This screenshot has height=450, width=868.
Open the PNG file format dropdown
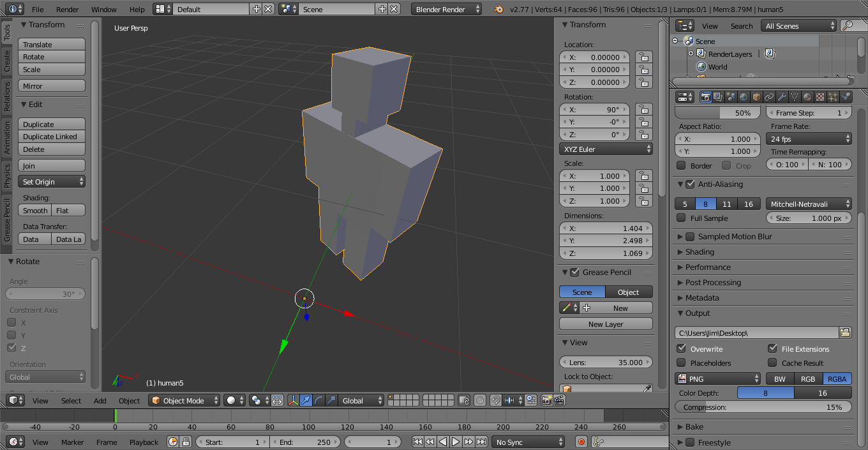[719, 379]
